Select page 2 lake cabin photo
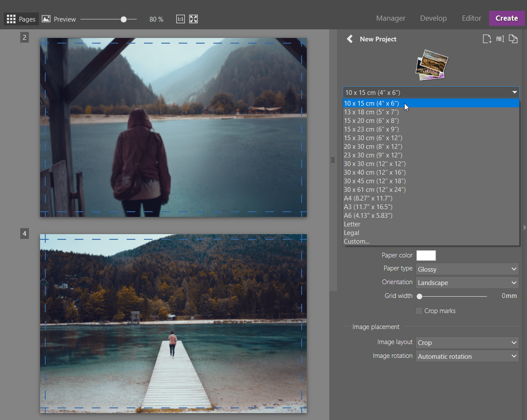 coord(173,127)
